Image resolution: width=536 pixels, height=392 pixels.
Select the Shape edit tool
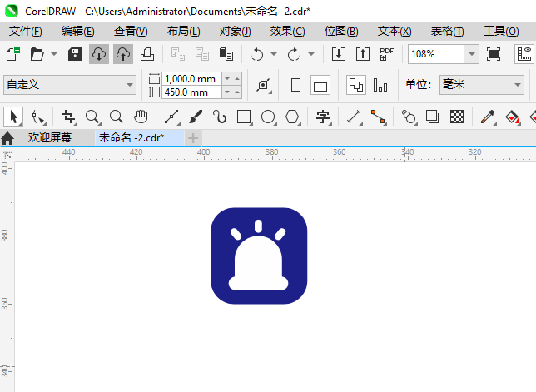click(37, 117)
